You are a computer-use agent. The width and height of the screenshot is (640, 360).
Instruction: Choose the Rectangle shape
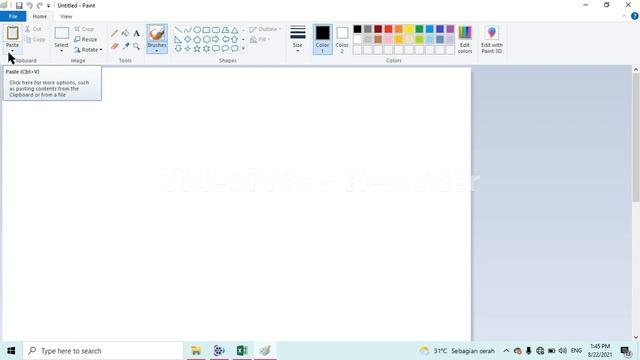pos(207,30)
